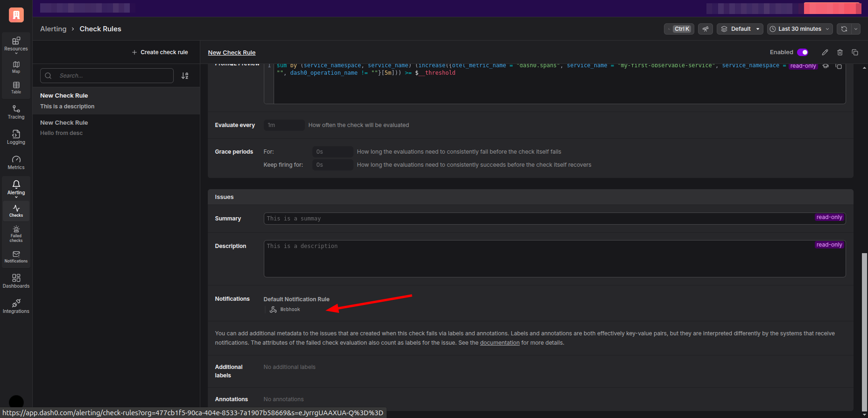868x418 pixels.
Task: Copy the PromQL preview query
Action: (x=839, y=66)
